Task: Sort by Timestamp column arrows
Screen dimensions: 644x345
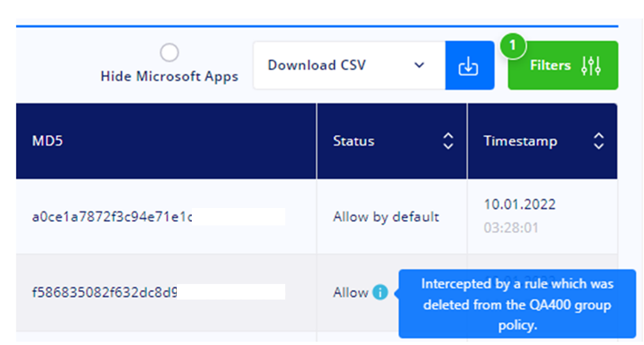Action: [x=599, y=141]
